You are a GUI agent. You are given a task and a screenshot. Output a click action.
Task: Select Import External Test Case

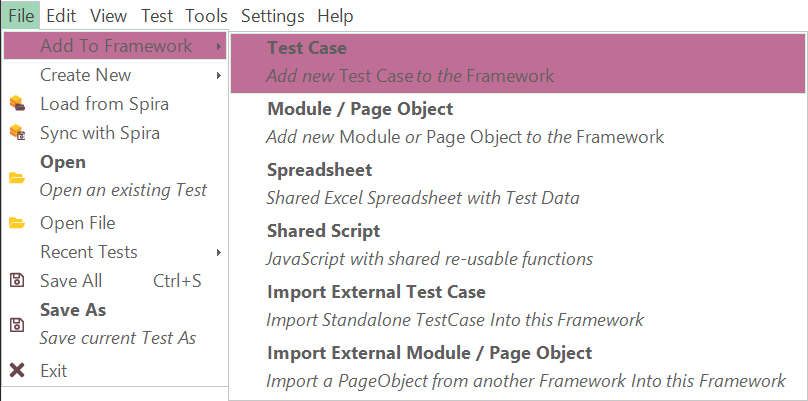coord(518,306)
